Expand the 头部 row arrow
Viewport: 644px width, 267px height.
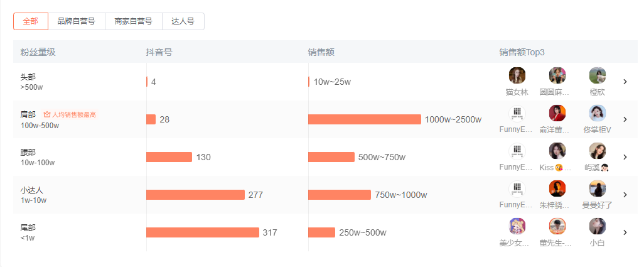(x=625, y=82)
